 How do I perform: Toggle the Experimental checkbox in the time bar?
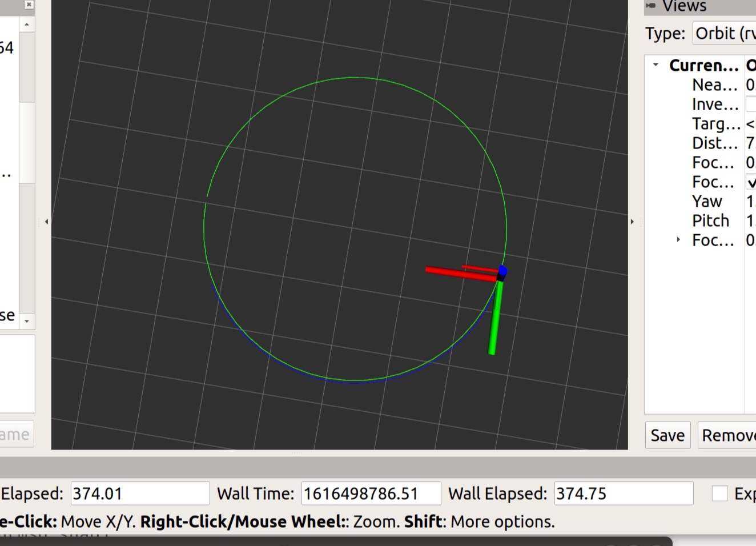click(720, 493)
